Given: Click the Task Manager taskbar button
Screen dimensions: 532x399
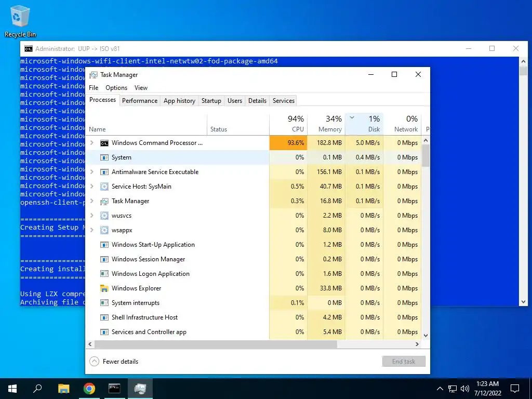Looking at the screenshot, I should (x=140, y=389).
